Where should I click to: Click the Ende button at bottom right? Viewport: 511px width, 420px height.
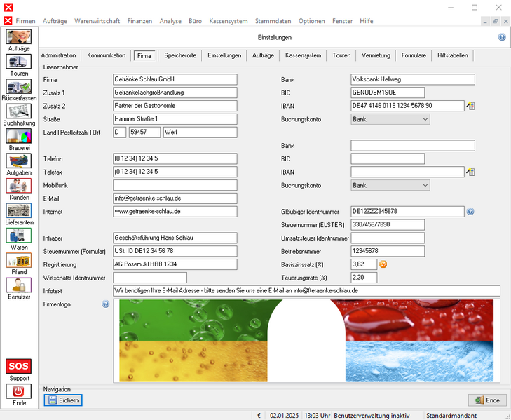(x=486, y=400)
